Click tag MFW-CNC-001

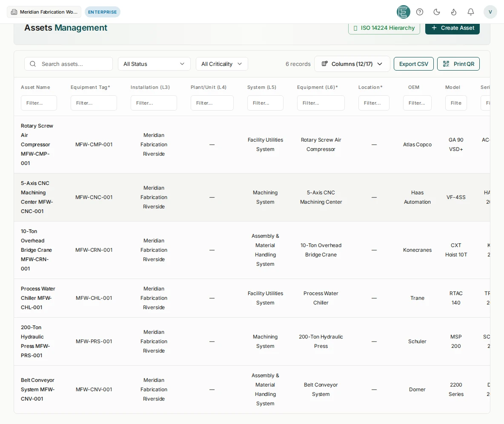[x=94, y=197]
